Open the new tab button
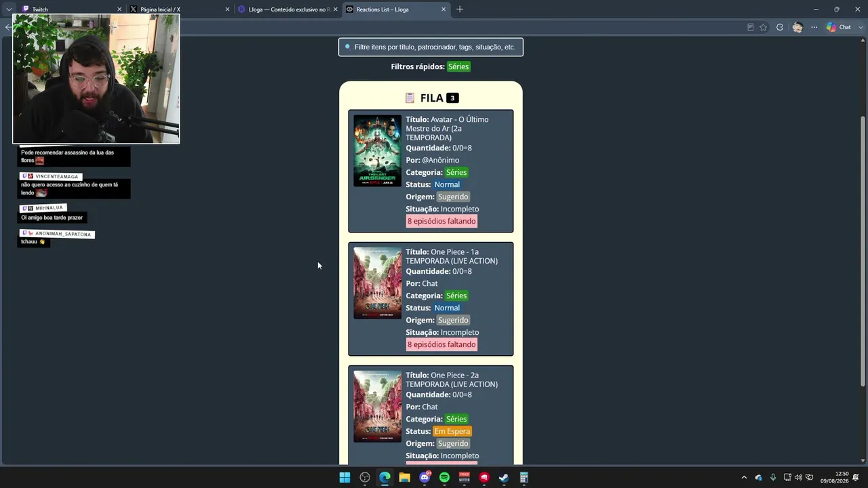This screenshot has width=868, height=488. [460, 9]
